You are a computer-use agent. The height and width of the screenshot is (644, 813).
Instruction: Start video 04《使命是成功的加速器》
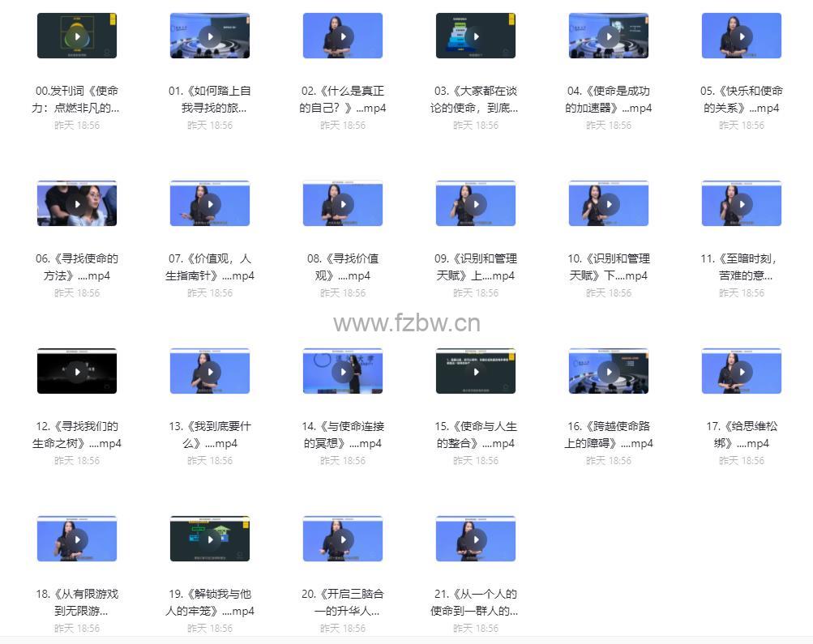[609, 36]
